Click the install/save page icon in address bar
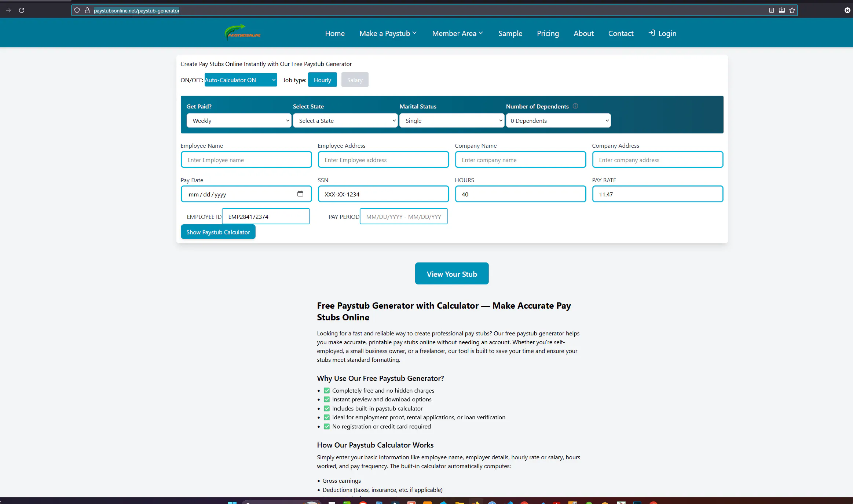This screenshot has width=853, height=504. pyautogui.click(x=782, y=10)
